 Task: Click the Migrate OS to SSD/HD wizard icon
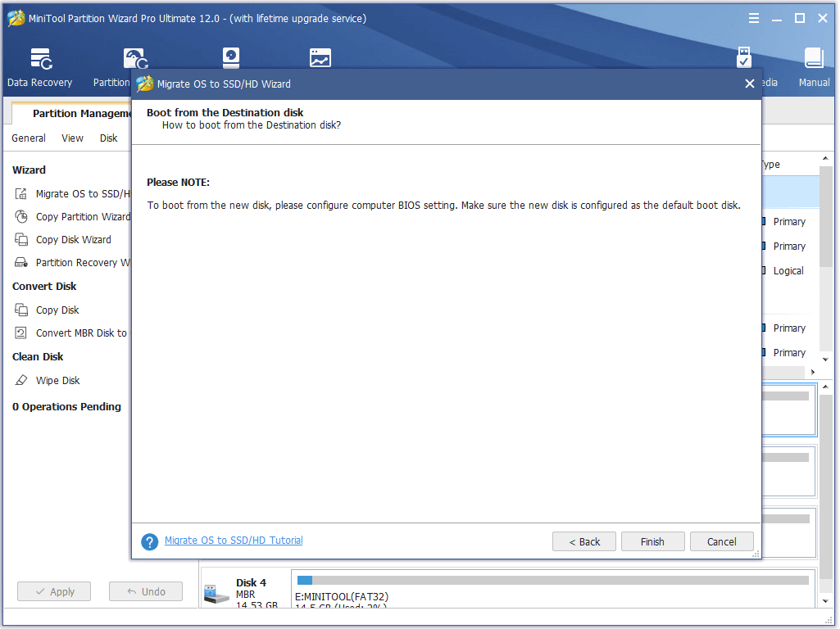click(x=20, y=194)
